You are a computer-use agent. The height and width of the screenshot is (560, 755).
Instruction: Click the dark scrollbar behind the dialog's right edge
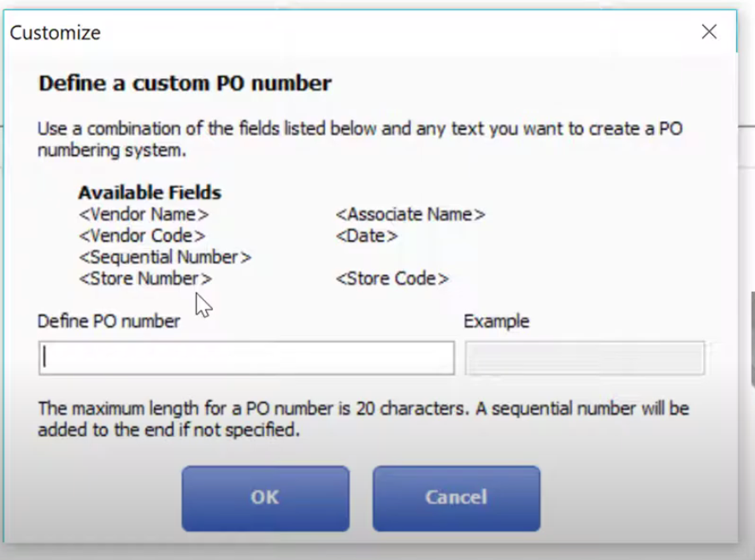(x=752, y=338)
